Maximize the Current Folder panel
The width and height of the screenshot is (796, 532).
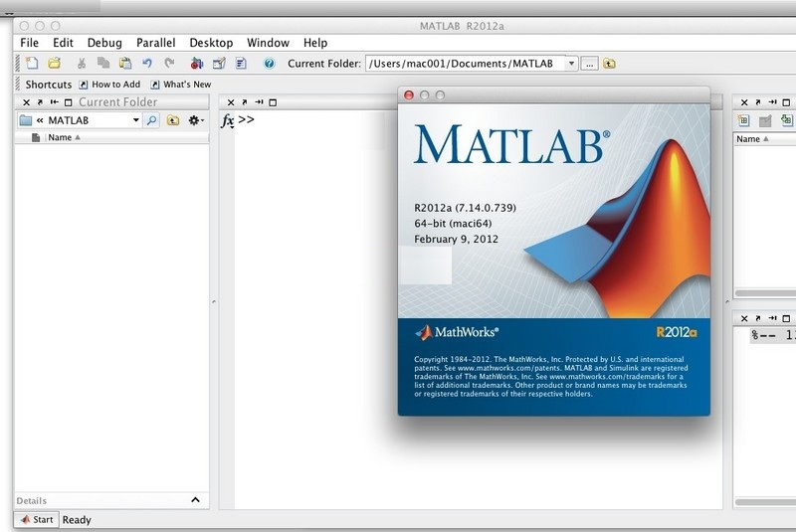click(x=68, y=102)
